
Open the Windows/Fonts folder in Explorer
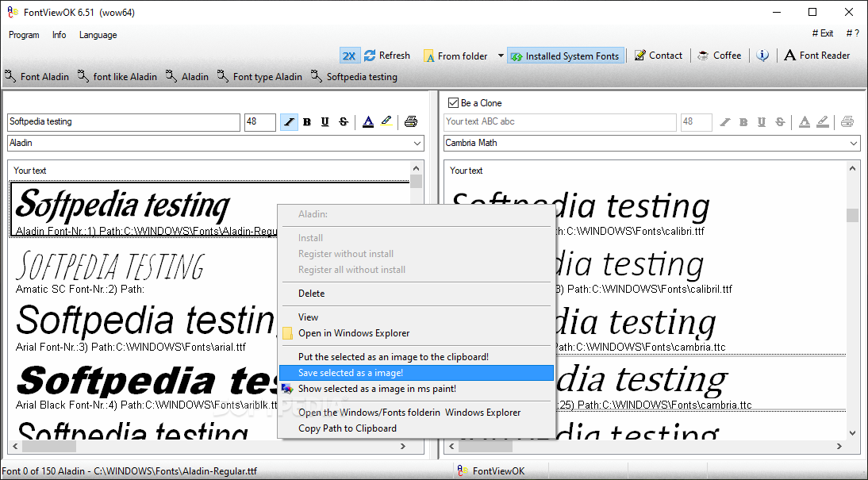(x=417, y=413)
